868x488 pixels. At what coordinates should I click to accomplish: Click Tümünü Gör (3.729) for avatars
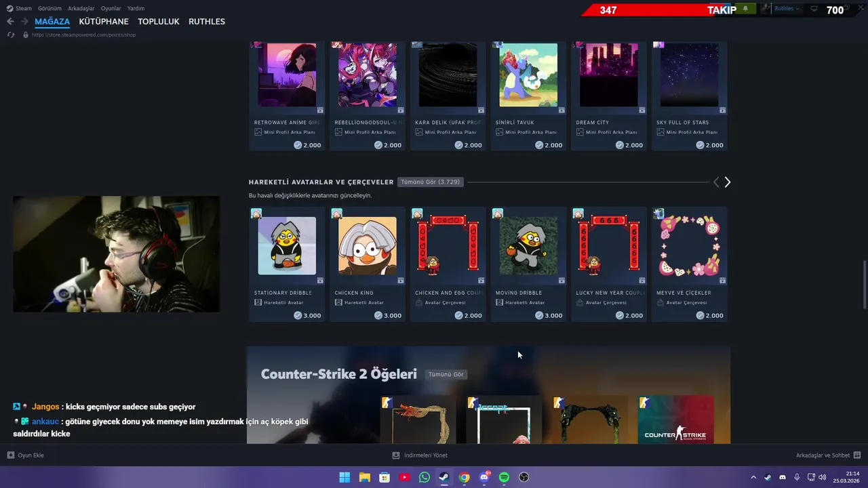pos(431,182)
